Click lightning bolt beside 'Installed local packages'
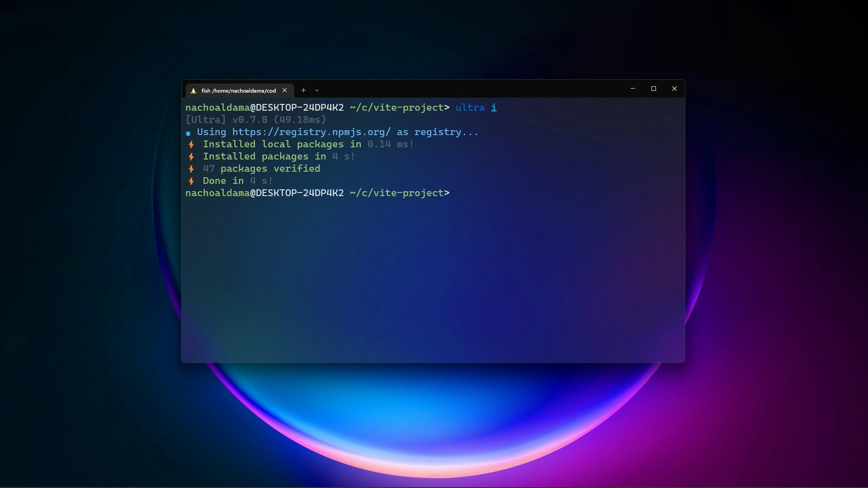This screenshot has height=488, width=868. 191,145
